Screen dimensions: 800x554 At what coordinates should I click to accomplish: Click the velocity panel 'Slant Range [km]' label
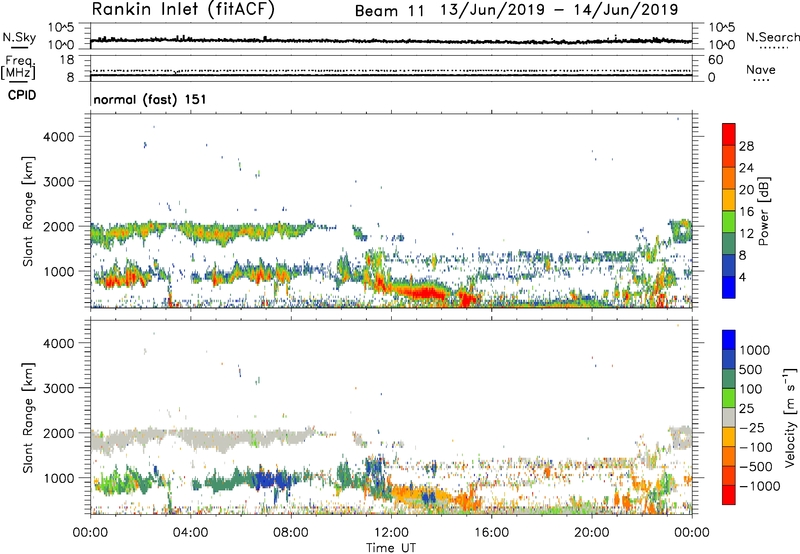click(x=28, y=418)
